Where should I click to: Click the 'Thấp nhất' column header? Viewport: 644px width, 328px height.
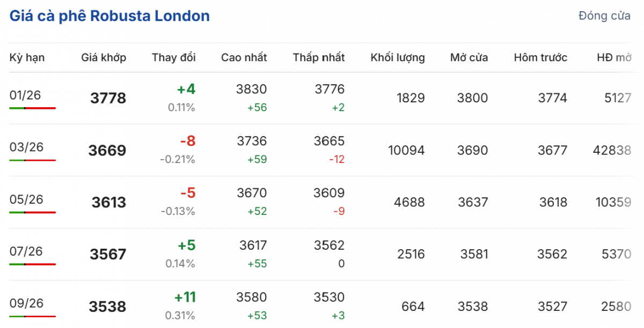coord(319,57)
